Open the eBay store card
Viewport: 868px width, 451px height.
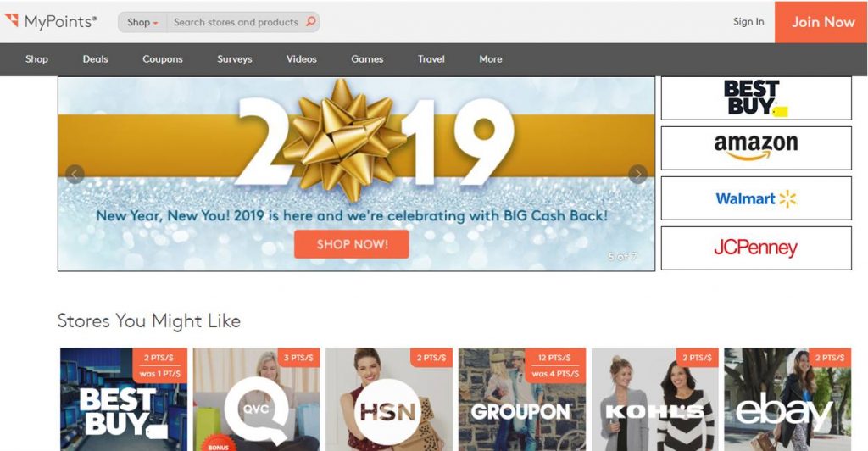click(x=787, y=399)
